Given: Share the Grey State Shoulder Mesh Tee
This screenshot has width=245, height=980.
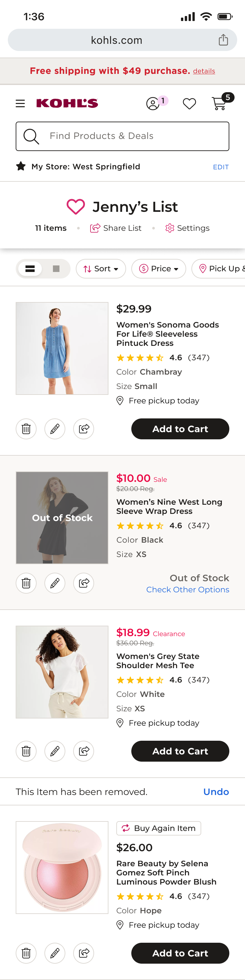Looking at the screenshot, I should tap(84, 751).
